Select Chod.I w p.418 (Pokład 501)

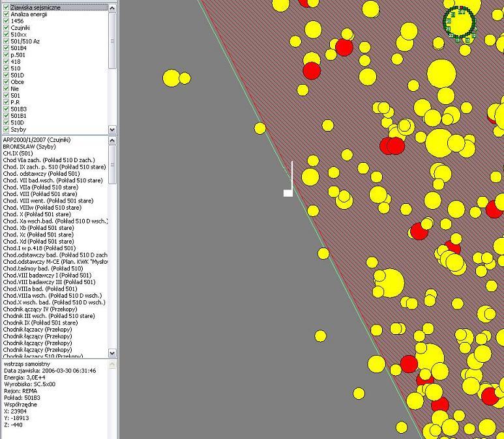click(x=39, y=248)
